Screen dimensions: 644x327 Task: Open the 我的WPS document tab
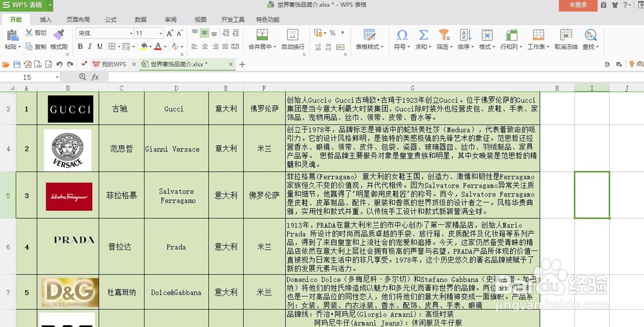point(114,64)
